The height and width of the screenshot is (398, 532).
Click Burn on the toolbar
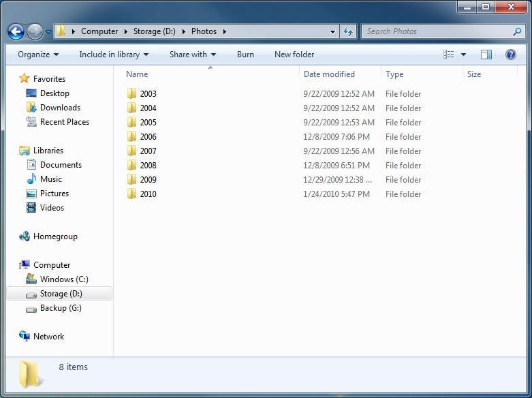[245, 55]
